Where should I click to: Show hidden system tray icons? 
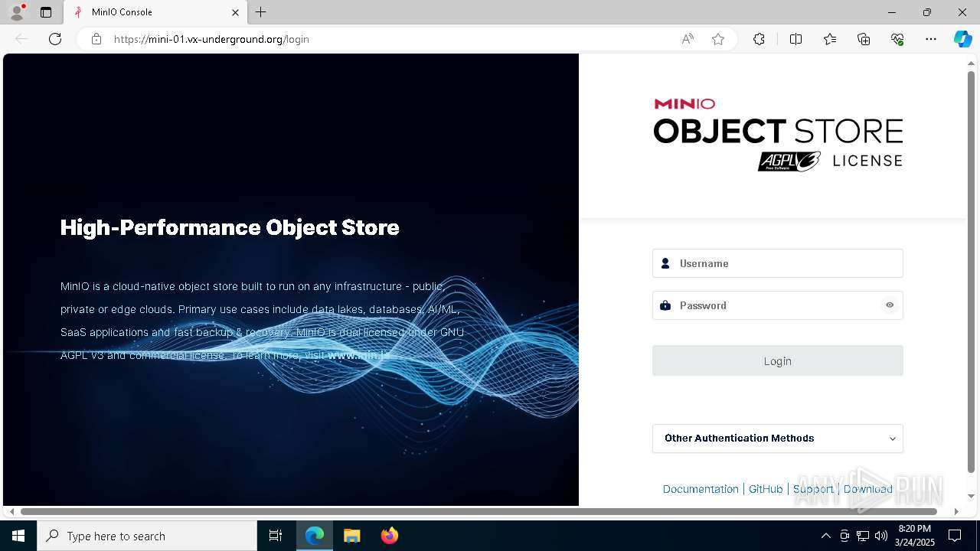point(825,536)
